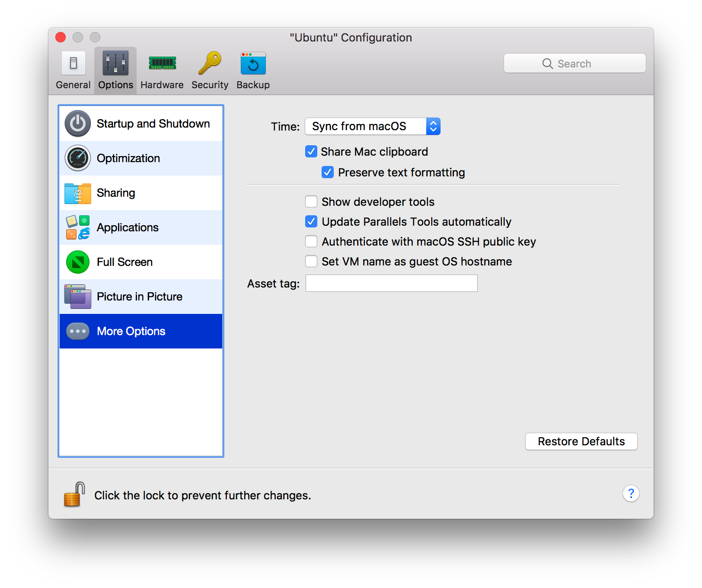Check Set VM name as guest OS hostname
This screenshot has width=702, height=588.
pos(311,262)
